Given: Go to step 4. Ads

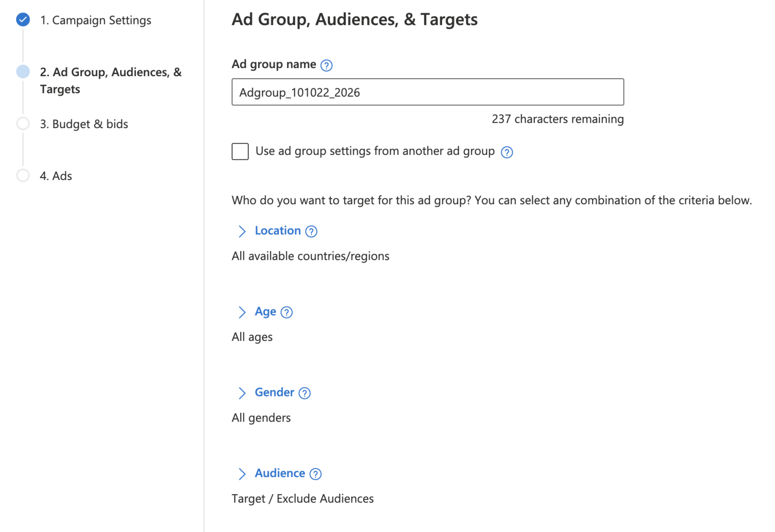Looking at the screenshot, I should 56,176.
